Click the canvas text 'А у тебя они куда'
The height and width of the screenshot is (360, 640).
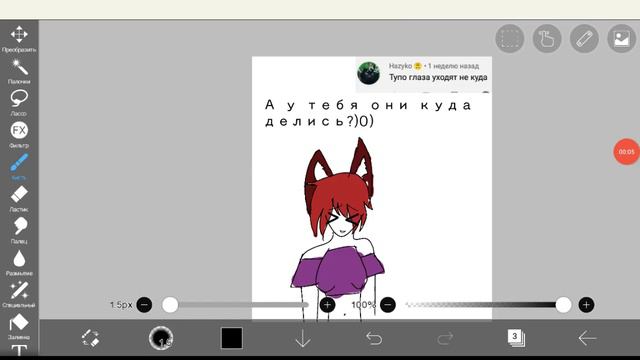368,105
